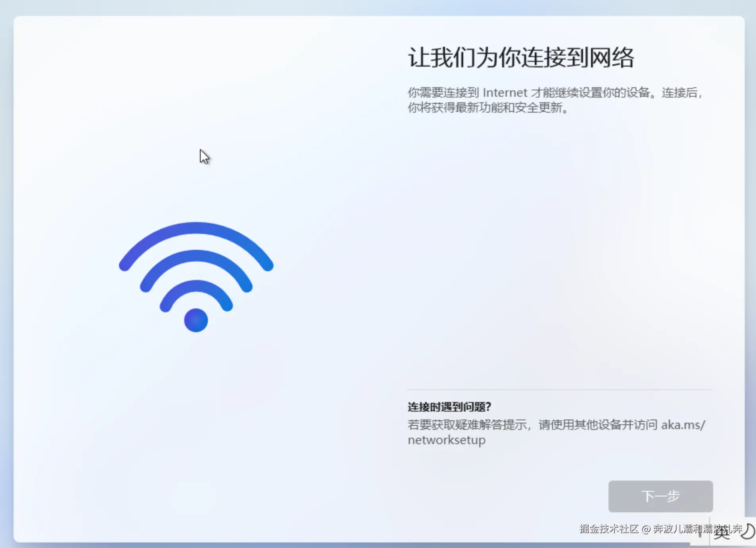Click the crescent moon IME icon
Image resolution: width=756 pixels, height=548 pixels.
[x=747, y=531]
